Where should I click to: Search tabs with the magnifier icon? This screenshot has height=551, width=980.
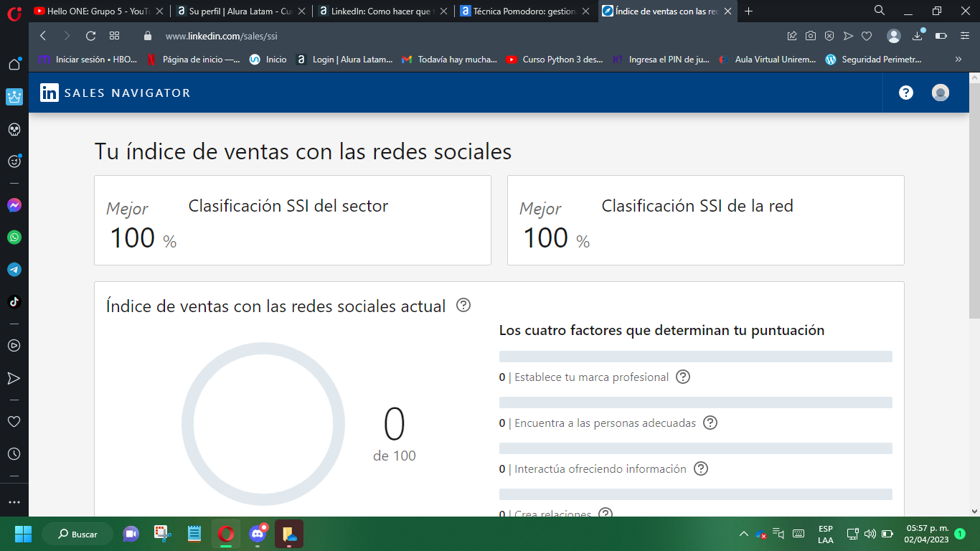coord(880,11)
